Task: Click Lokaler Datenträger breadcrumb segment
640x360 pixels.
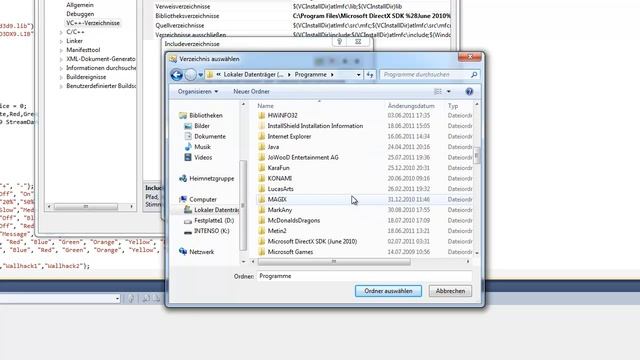Action: coord(253,75)
